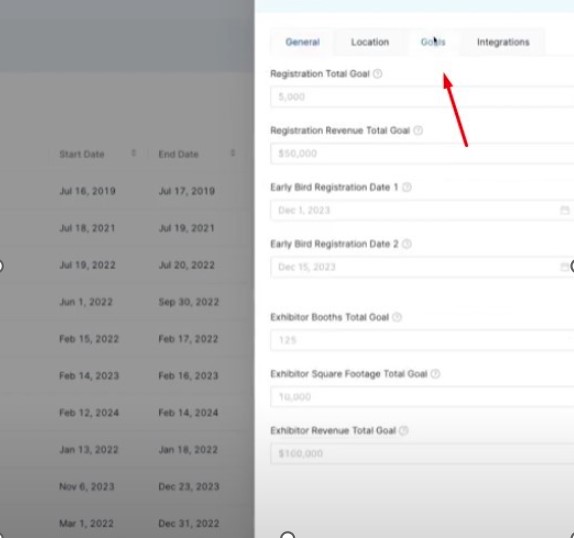This screenshot has height=538, width=574.
Task: Show help for Exhibitor Booths Total Goal
Action: pyautogui.click(x=397, y=317)
